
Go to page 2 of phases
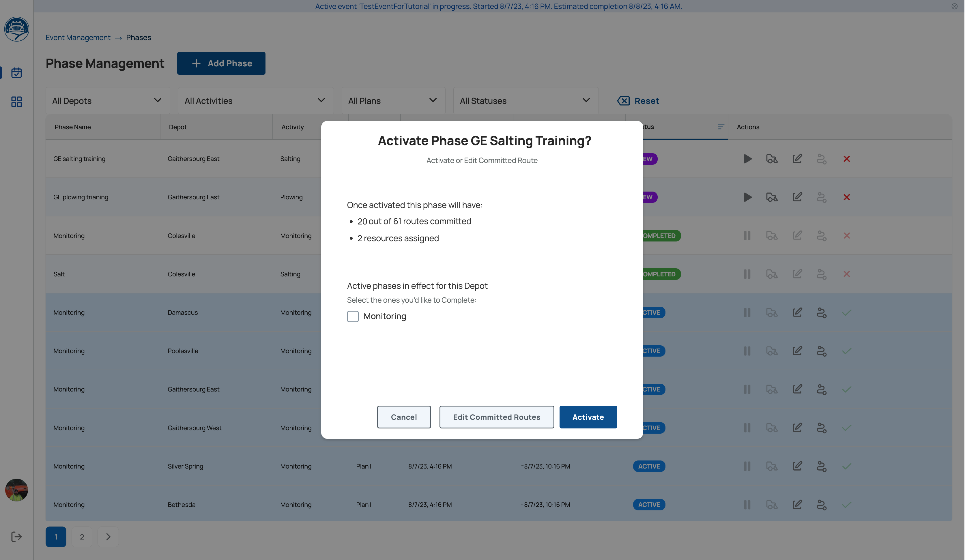pyautogui.click(x=82, y=537)
